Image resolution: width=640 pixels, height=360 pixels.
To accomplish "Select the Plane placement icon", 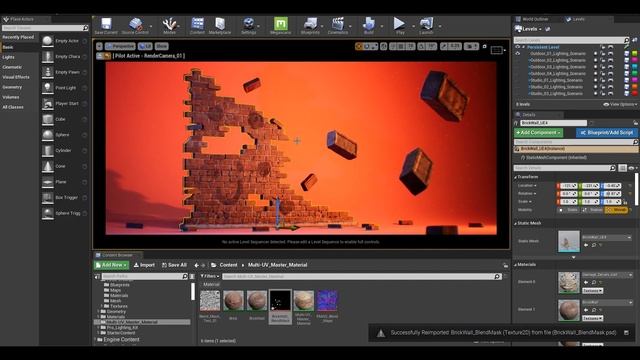I will pyautogui.click(x=48, y=182).
